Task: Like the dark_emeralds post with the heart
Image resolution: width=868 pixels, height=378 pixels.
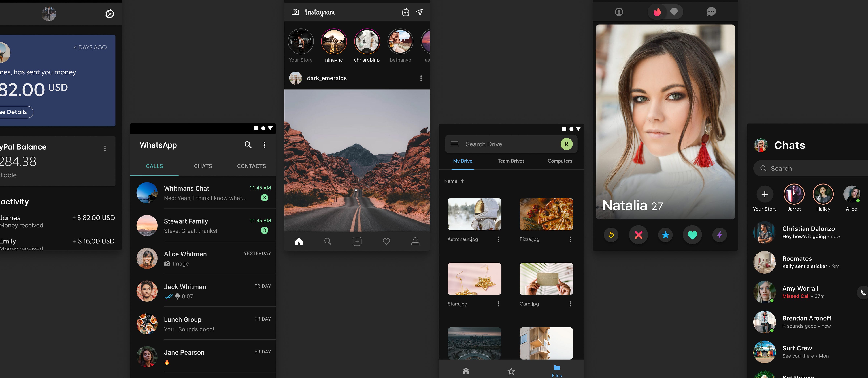Action: tap(386, 241)
